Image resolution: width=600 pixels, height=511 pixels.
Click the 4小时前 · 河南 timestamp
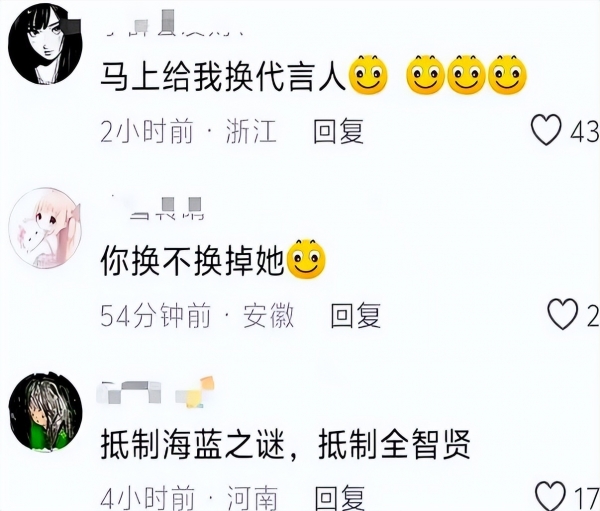[189, 498]
